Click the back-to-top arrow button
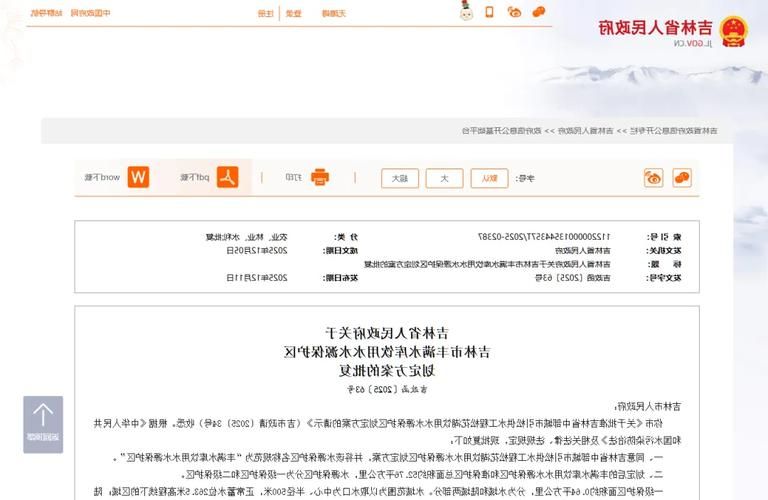 pyautogui.click(x=43, y=425)
